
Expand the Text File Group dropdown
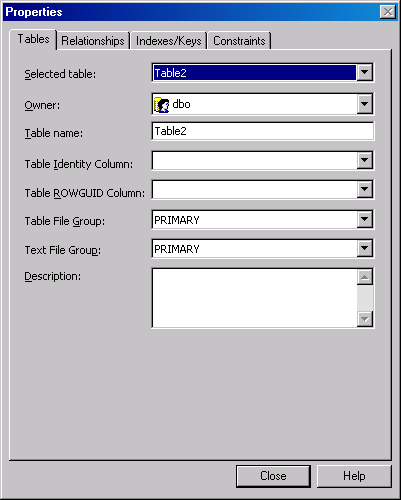pyautogui.click(x=365, y=248)
